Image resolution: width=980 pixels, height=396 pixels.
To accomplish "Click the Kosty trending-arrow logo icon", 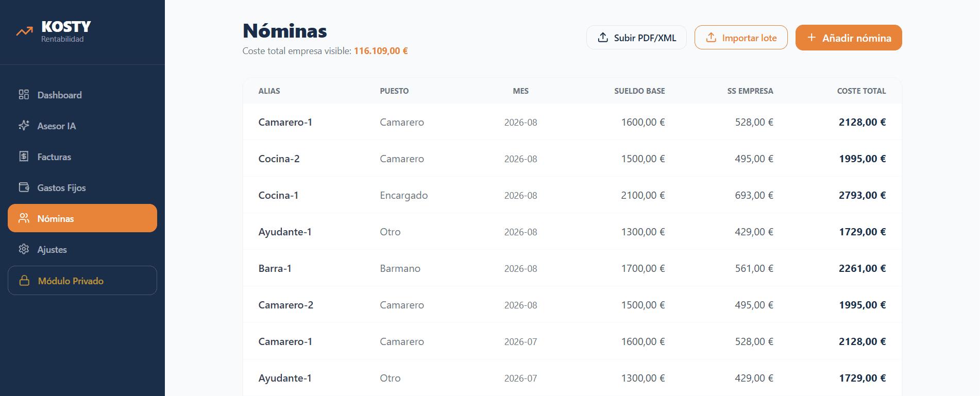I will click(x=24, y=32).
